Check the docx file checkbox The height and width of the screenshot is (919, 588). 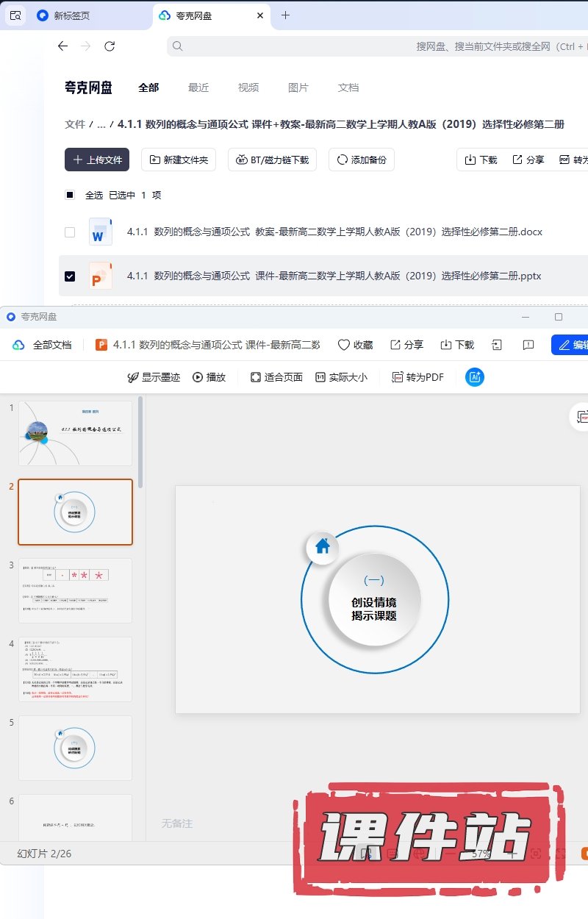70,232
